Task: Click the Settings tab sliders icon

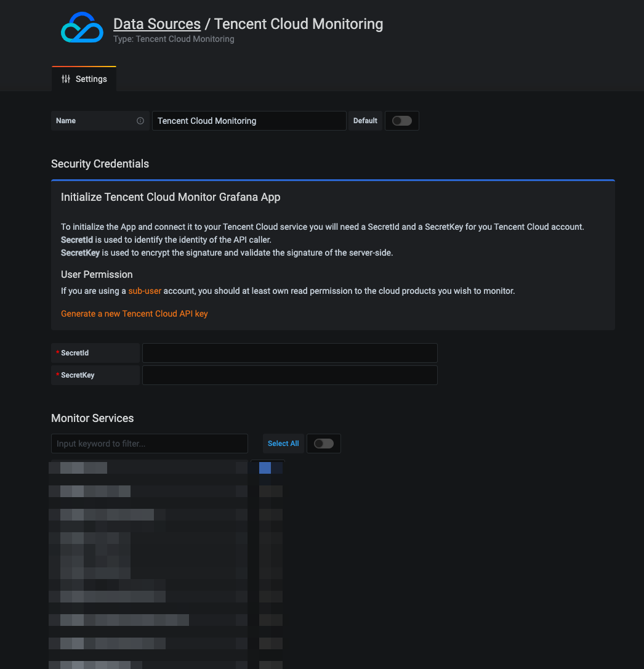Action: click(x=66, y=79)
